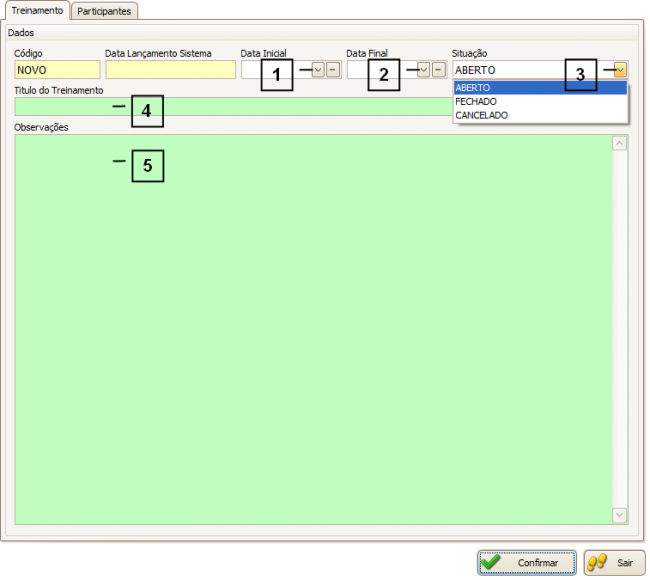Image resolution: width=650 pixels, height=580 pixels.
Task: Click the Data Lançamento Sistema field
Action: (167, 70)
